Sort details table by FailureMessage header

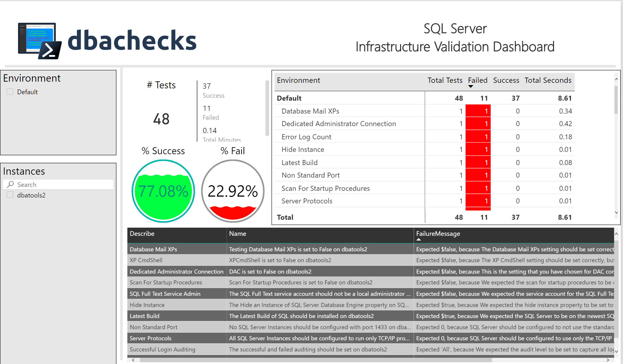438,233
